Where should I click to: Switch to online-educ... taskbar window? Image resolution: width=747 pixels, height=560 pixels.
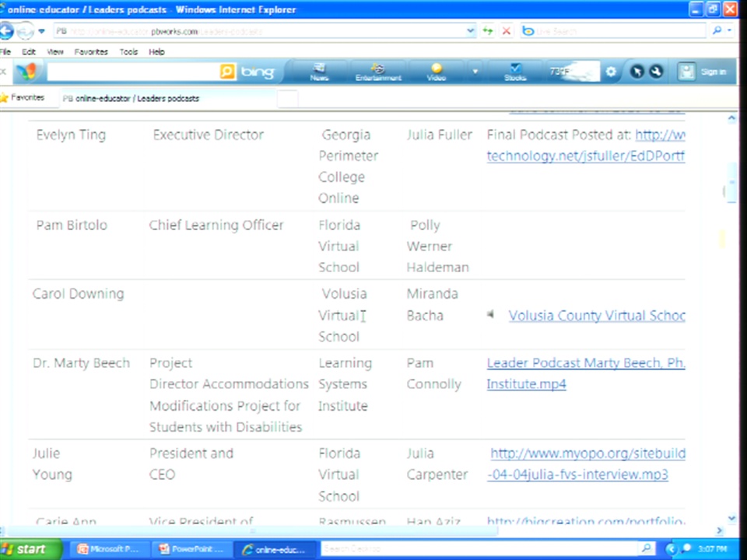275,550
